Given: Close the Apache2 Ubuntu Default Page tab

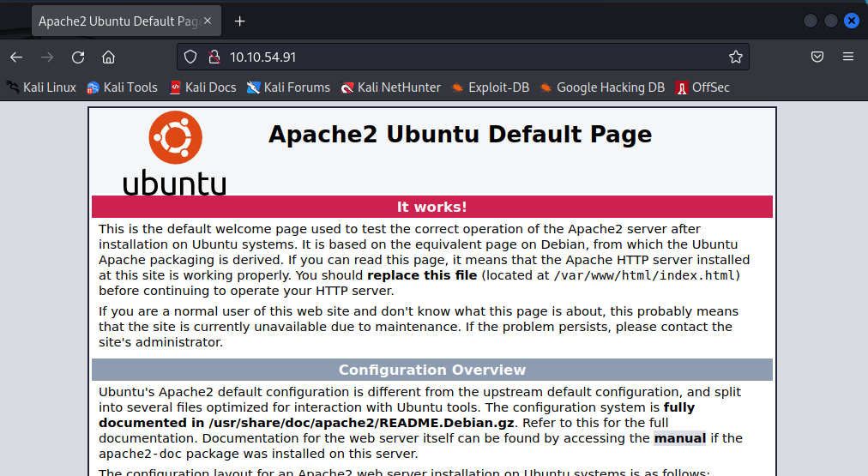Looking at the screenshot, I should coord(208,21).
